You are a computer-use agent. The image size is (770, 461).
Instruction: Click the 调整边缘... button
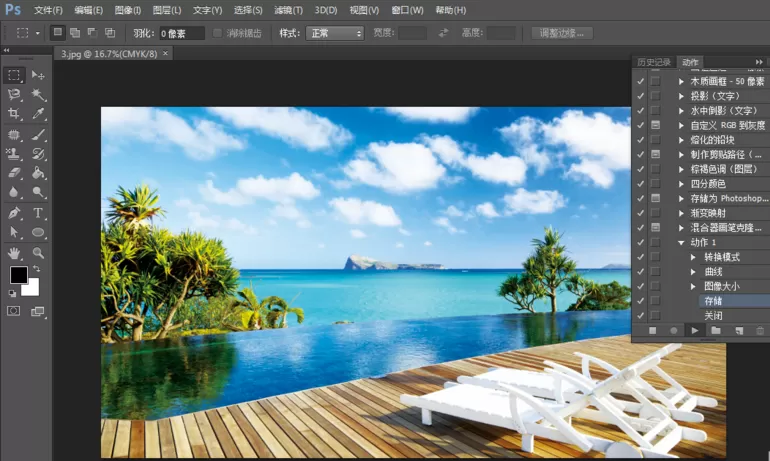[x=562, y=33]
